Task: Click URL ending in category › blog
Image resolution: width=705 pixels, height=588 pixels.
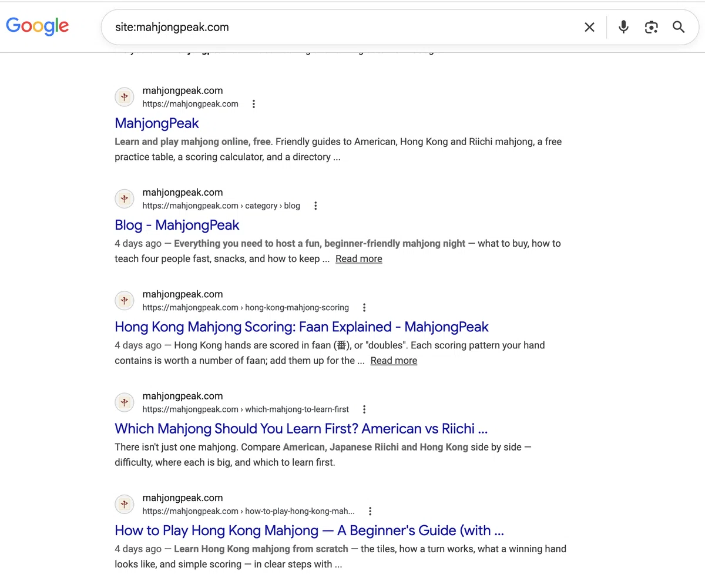Action: 221,206
